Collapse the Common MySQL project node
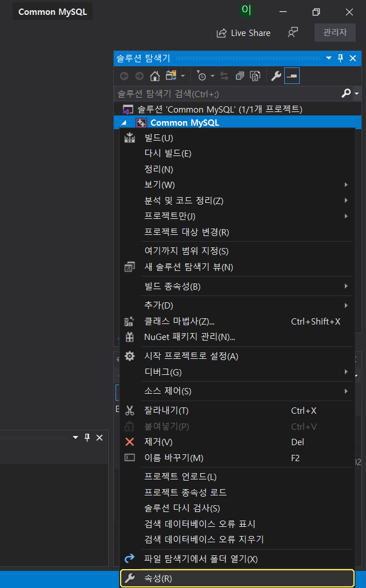The height and width of the screenshot is (588, 366). [124, 123]
